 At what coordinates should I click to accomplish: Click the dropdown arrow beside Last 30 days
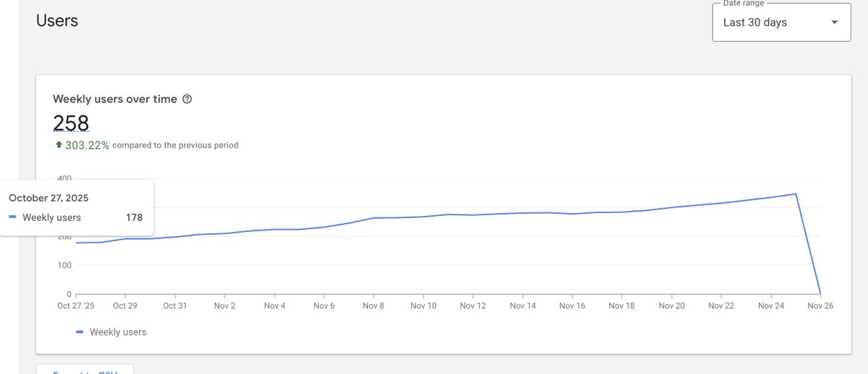point(834,22)
